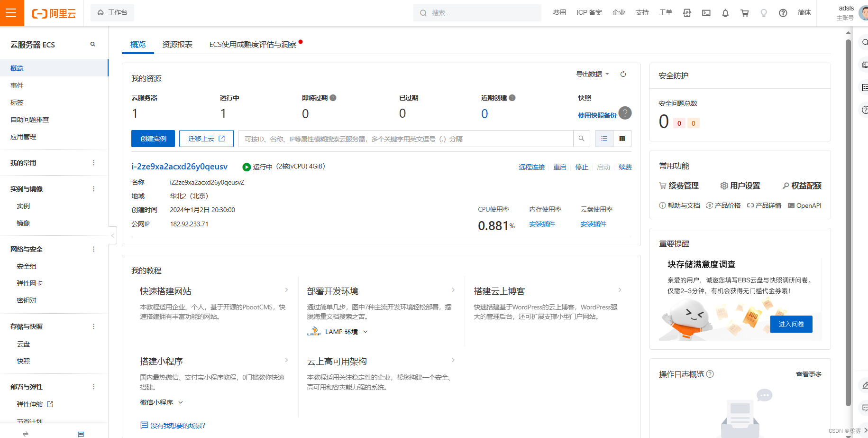Launch Cloud Shell terminal icon

tap(706, 13)
